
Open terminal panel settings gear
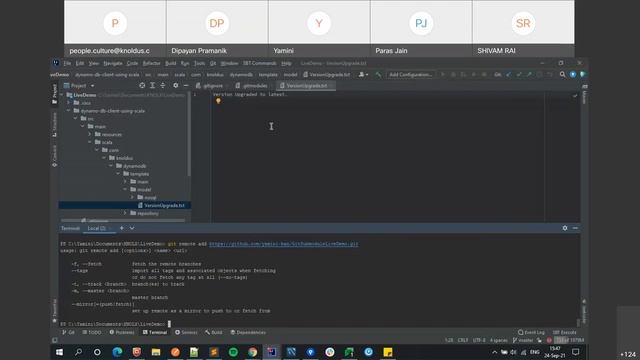click(x=565, y=228)
